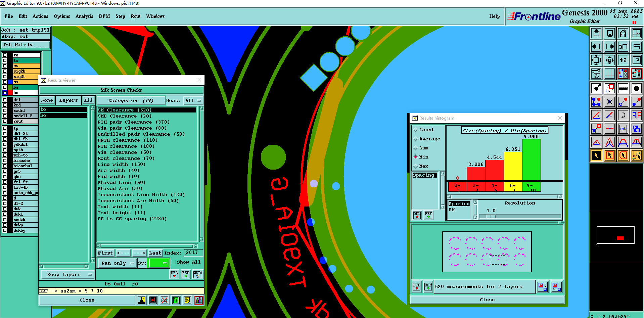This screenshot has width=644, height=318.
Task: Click the green numbered page icon
Action: [176, 300]
